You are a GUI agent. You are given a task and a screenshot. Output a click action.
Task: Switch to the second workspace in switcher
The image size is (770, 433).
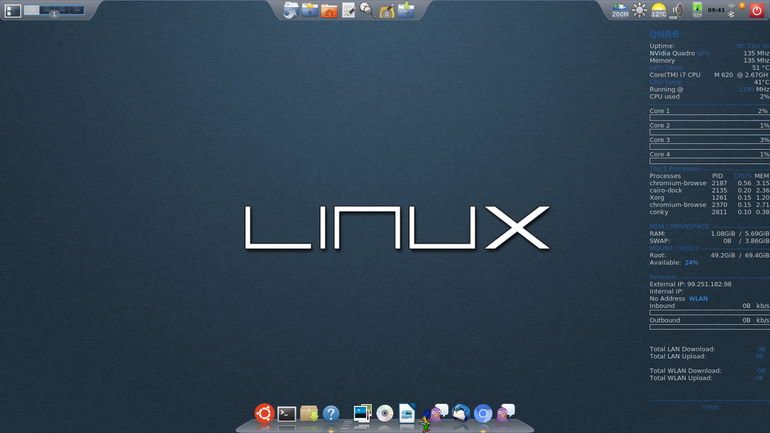47,9
